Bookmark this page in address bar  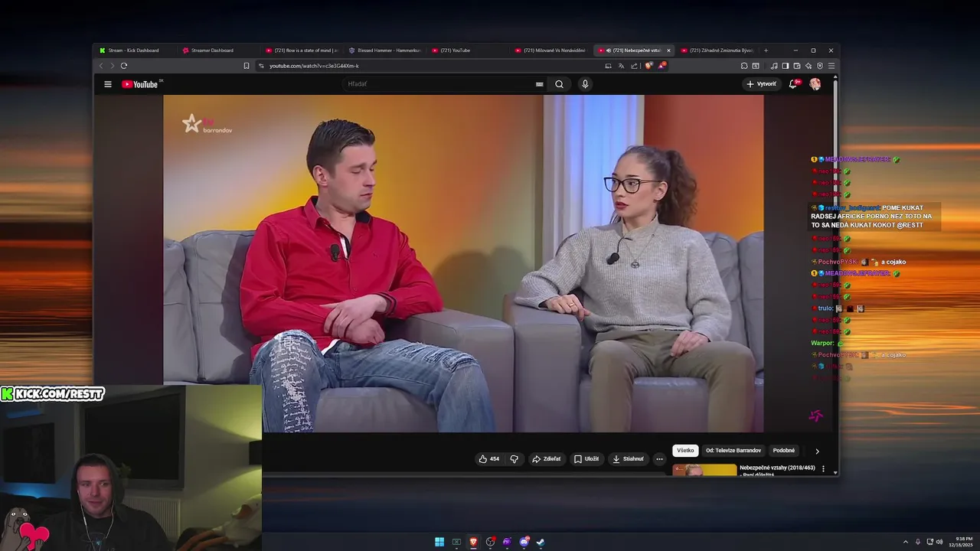(247, 66)
